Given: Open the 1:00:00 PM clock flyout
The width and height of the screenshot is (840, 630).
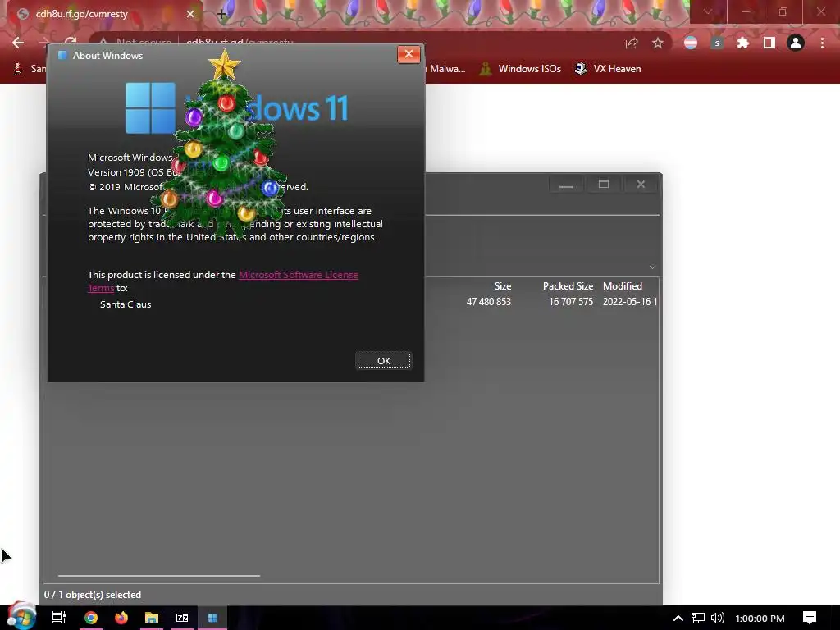Looking at the screenshot, I should [760, 619].
